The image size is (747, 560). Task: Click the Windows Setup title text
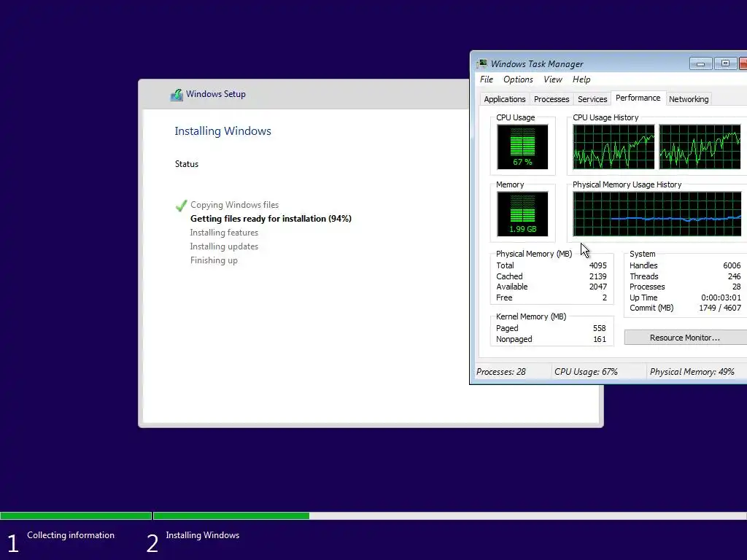click(216, 94)
